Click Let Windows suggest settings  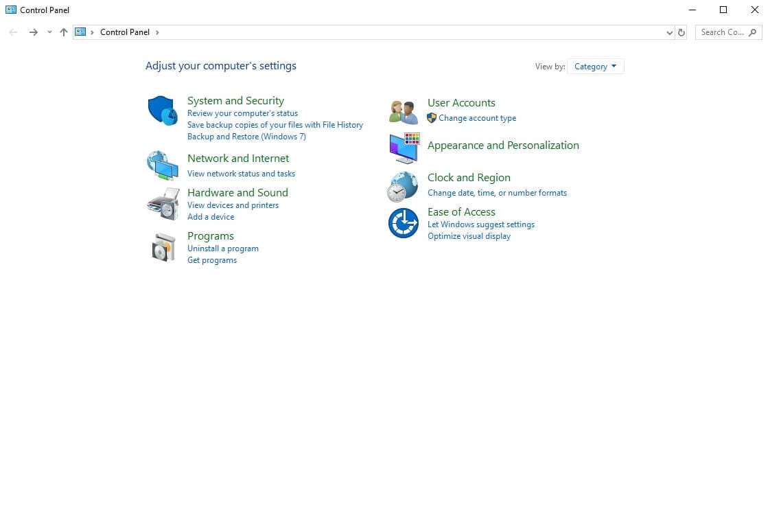(x=481, y=224)
